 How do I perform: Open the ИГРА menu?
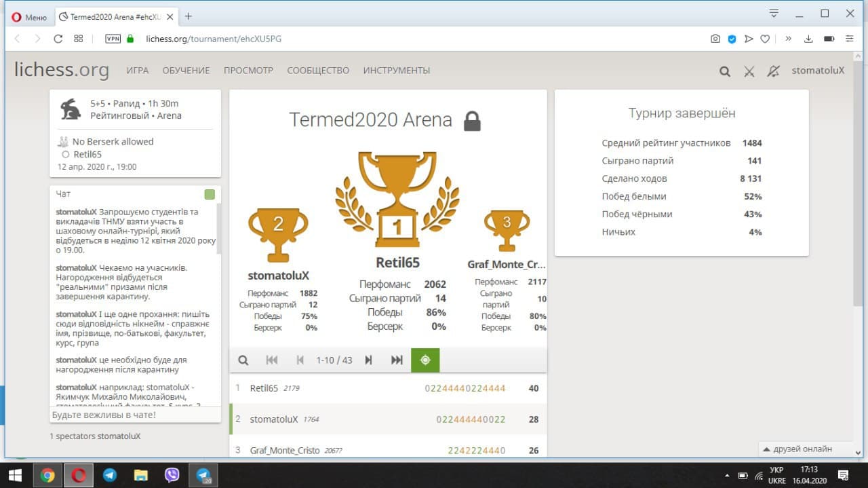click(x=137, y=71)
